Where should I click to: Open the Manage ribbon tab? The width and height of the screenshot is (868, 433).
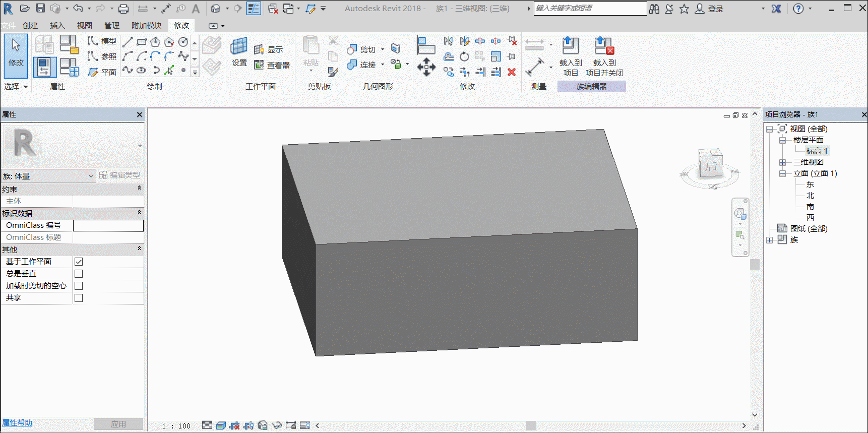[x=112, y=25]
